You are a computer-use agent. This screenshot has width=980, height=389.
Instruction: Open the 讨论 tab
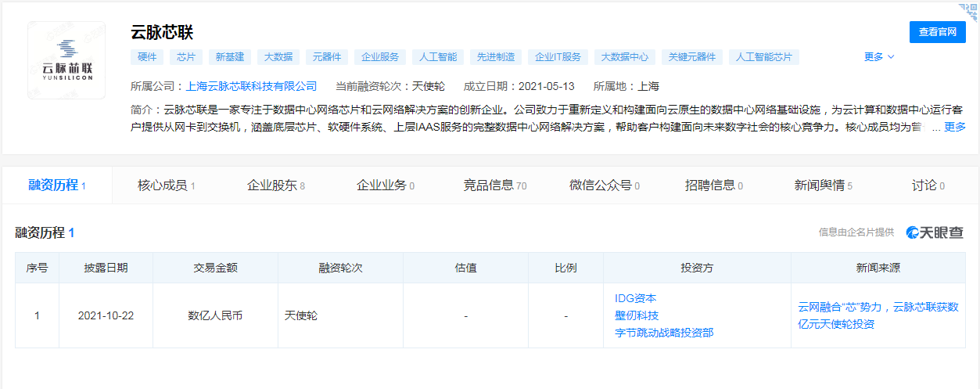[928, 185]
